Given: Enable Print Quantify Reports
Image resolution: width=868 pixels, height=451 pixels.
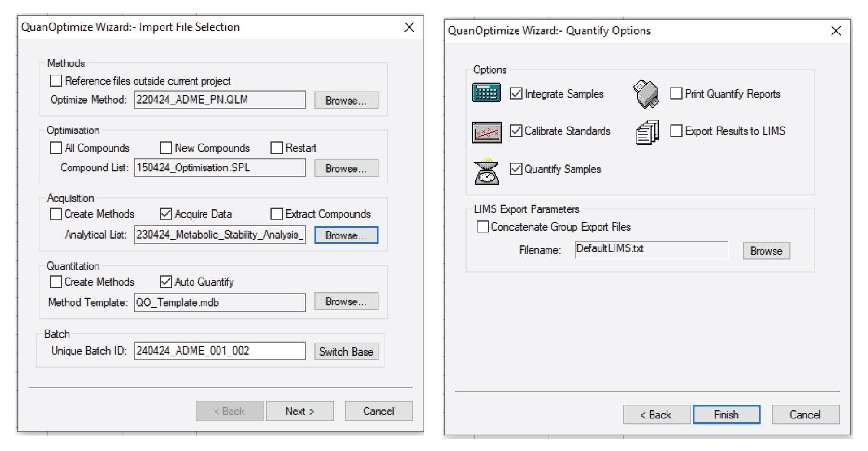Looking at the screenshot, I should 676,93.
